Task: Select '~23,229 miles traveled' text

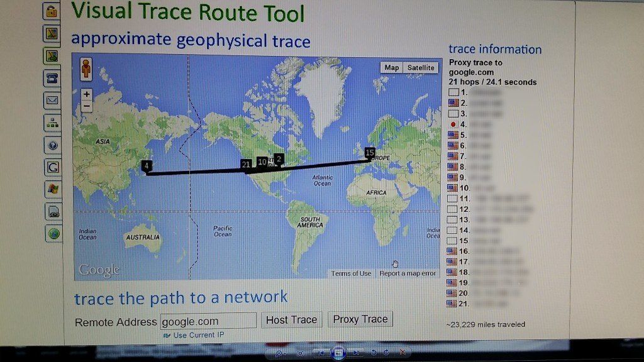Action: 486,324
